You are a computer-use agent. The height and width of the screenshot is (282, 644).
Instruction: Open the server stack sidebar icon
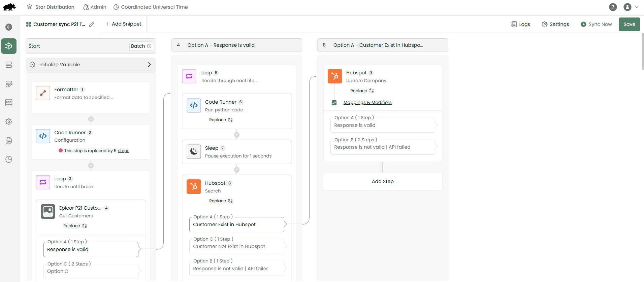click(9, 65)
